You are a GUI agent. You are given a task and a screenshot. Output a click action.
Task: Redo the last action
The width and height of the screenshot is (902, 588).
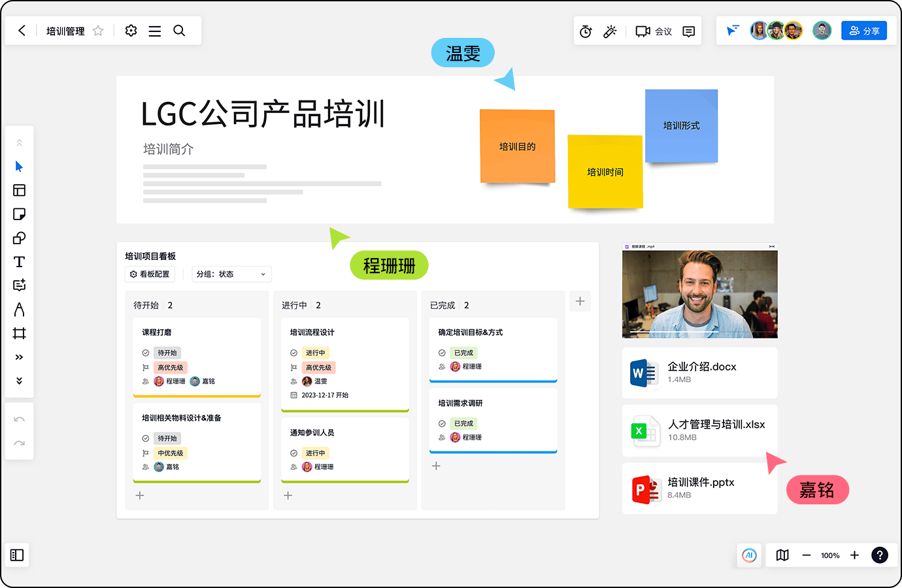19,443
